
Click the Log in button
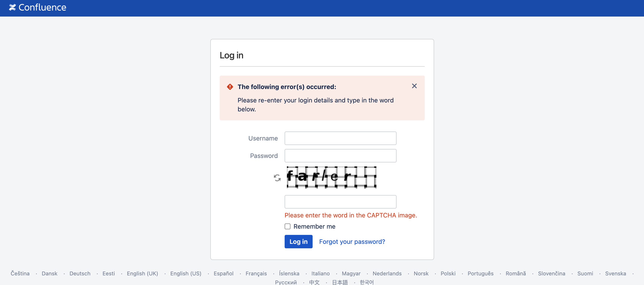(298, 242)
